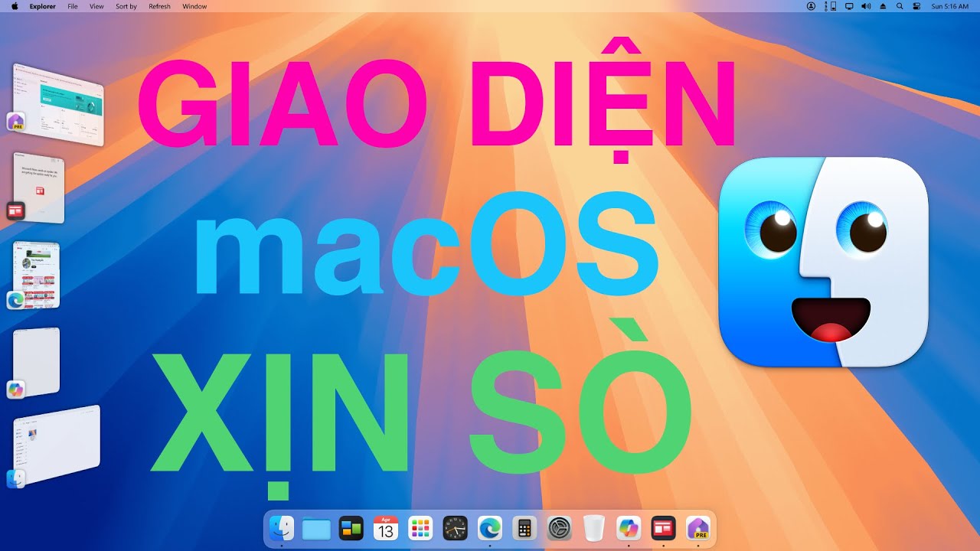Open the Clock app in the dock

[x=455, y=528]
